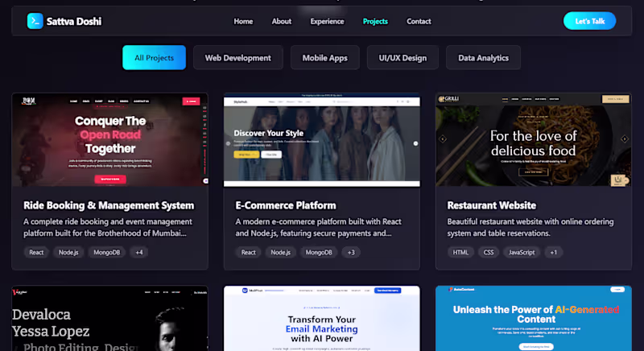Image resolution: width=644 pixels, height=351 pixels.
Task: Open the Restaurant Website thumbnail
Action: [x=534, y=140]
